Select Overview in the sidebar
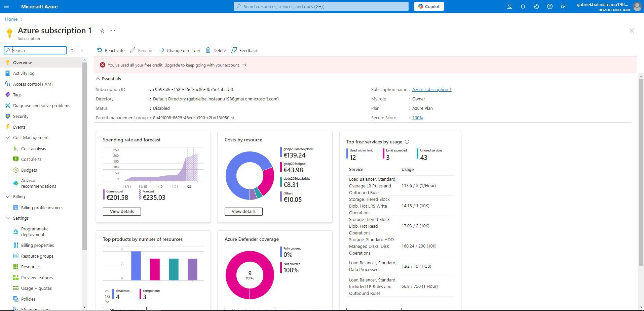The height and width of the screenshot is (311, 644). point(41,62)
